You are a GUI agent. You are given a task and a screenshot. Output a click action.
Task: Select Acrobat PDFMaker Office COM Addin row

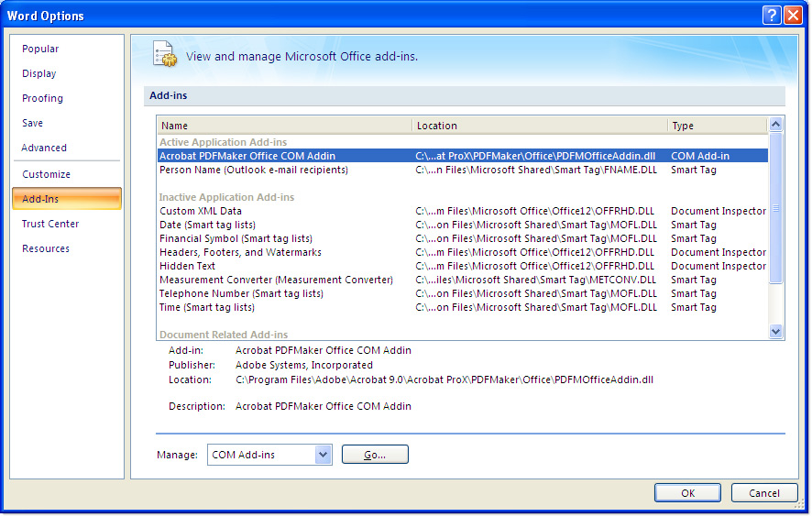coord(247,156)
